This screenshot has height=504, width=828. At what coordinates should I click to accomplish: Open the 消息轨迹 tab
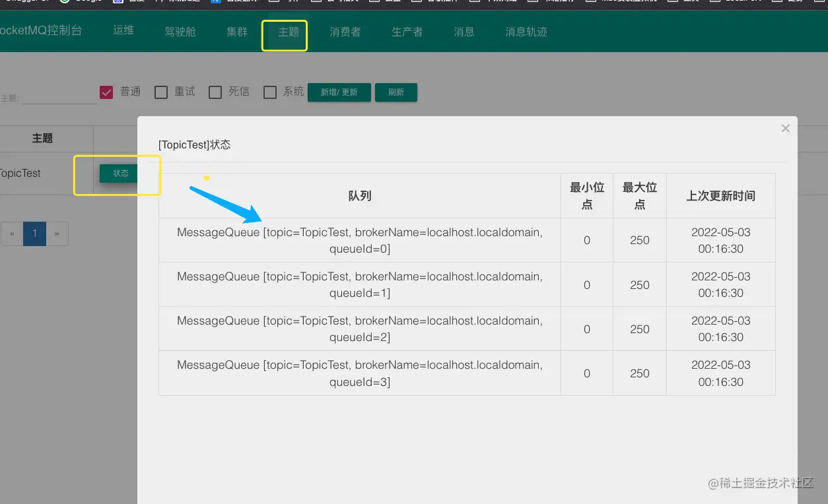click(526, 32)
